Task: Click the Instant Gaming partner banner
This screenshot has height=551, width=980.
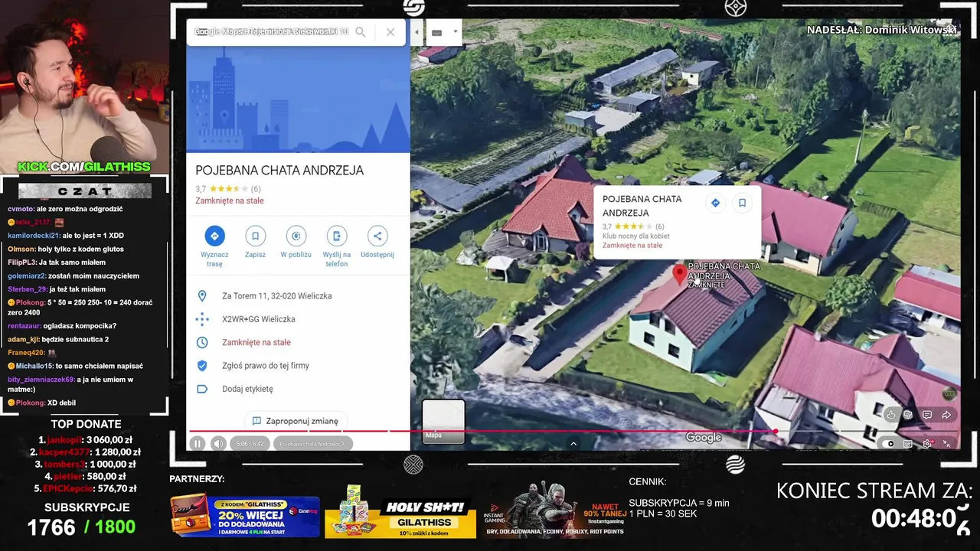Action: (555, 511)
